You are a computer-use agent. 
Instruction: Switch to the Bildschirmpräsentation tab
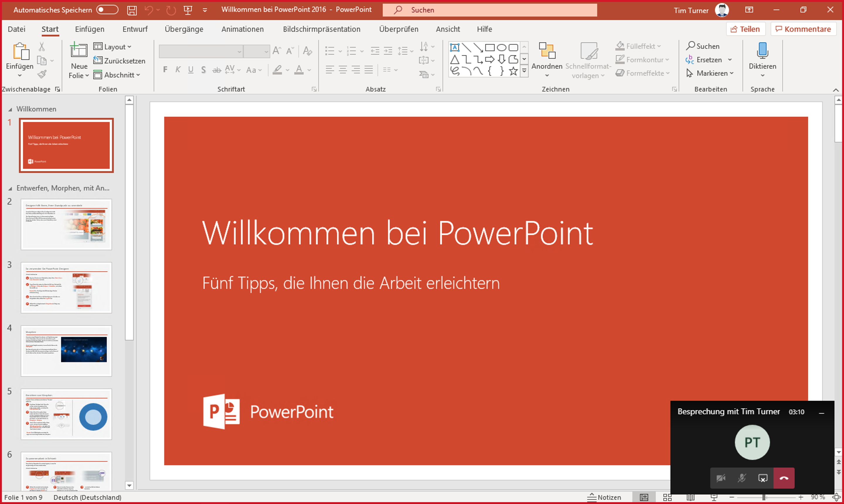[322, 29]
